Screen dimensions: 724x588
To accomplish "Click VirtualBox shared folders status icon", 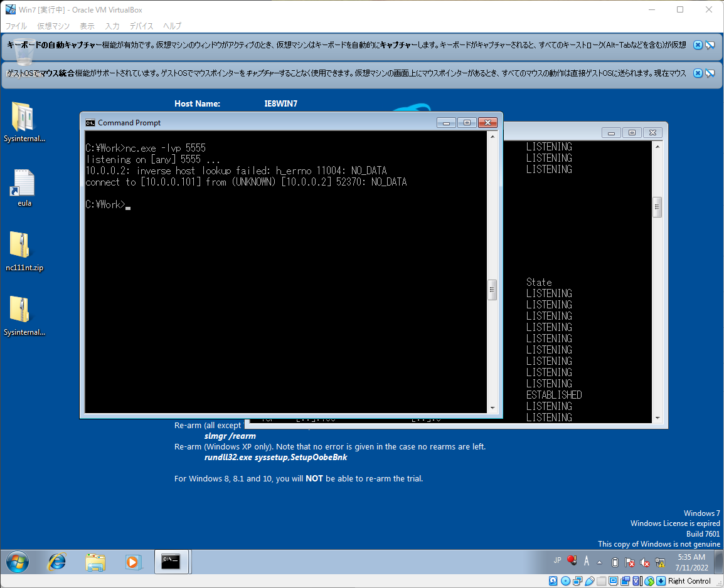I will [x=601, y=581].
